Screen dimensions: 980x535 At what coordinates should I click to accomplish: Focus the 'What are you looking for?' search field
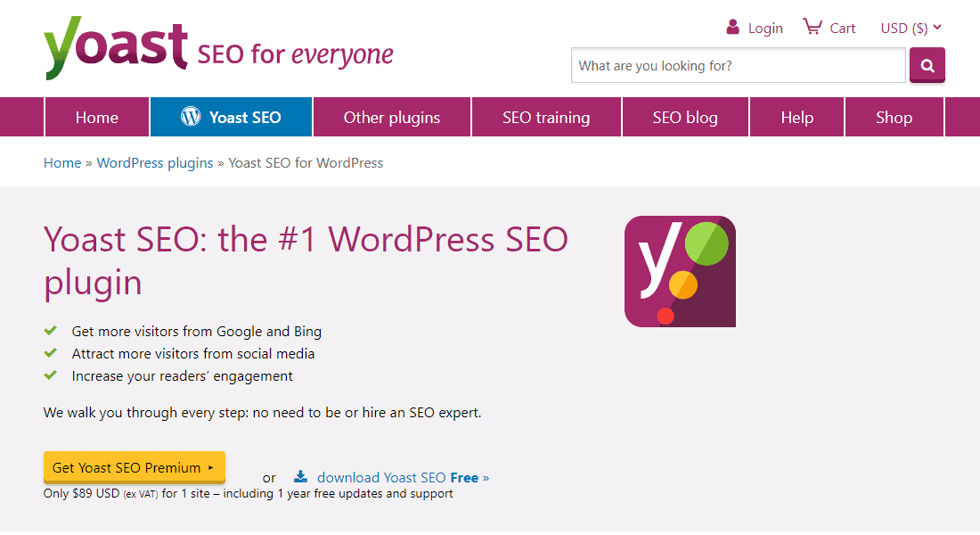point(739,65)
